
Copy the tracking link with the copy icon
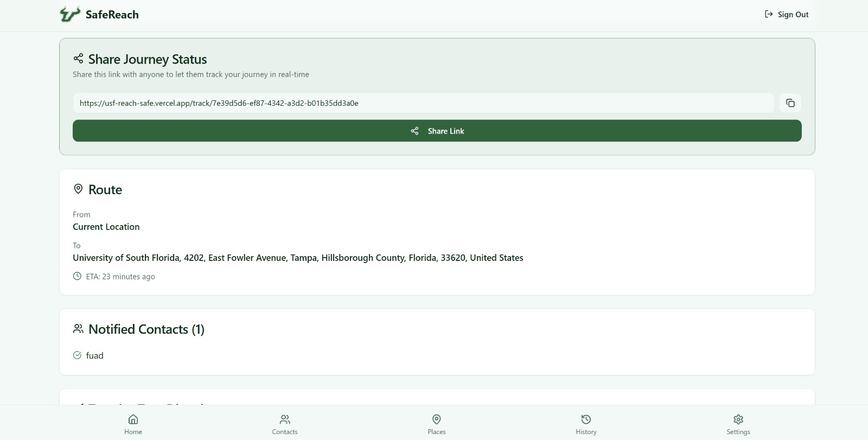pos(790,103)
